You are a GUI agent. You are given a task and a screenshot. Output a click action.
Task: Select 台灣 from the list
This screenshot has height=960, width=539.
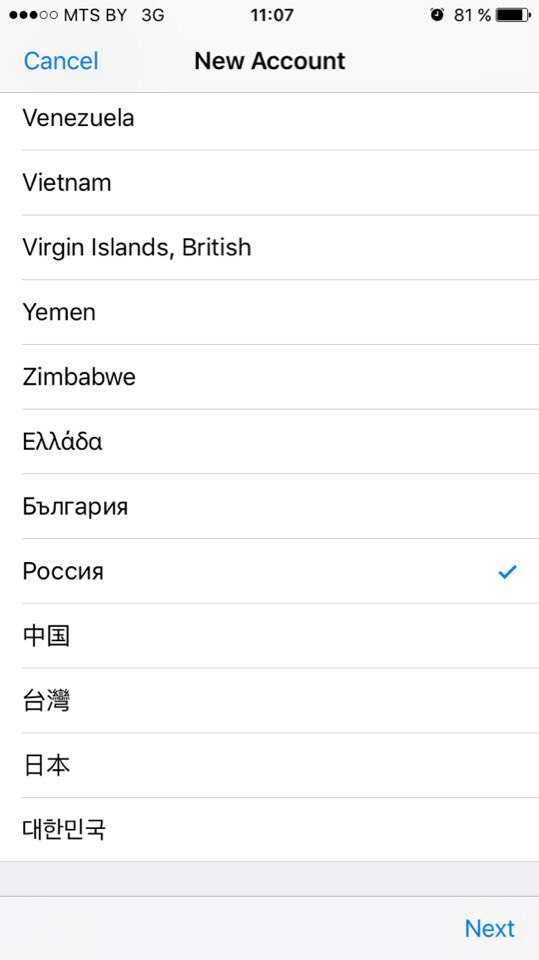[x=270, y=701]
